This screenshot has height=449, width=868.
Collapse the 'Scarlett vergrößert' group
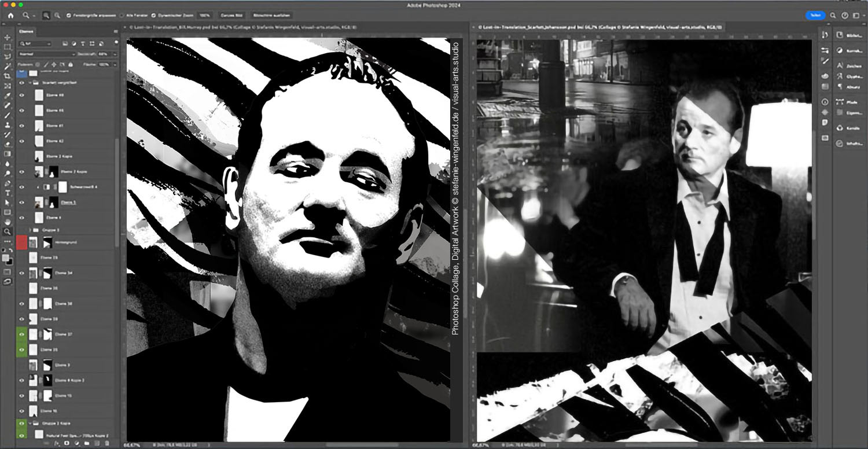point(30,83)
